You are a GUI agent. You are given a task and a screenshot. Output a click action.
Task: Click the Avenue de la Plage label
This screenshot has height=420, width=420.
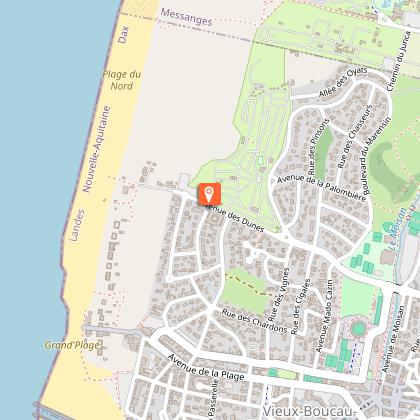pyautogui.click(x=206, y=368)
